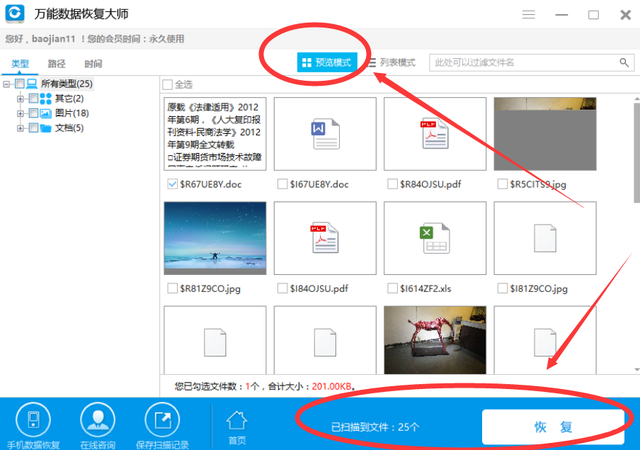Click save scan record icon
The image size is (640, 450).
tap(162, 420)
